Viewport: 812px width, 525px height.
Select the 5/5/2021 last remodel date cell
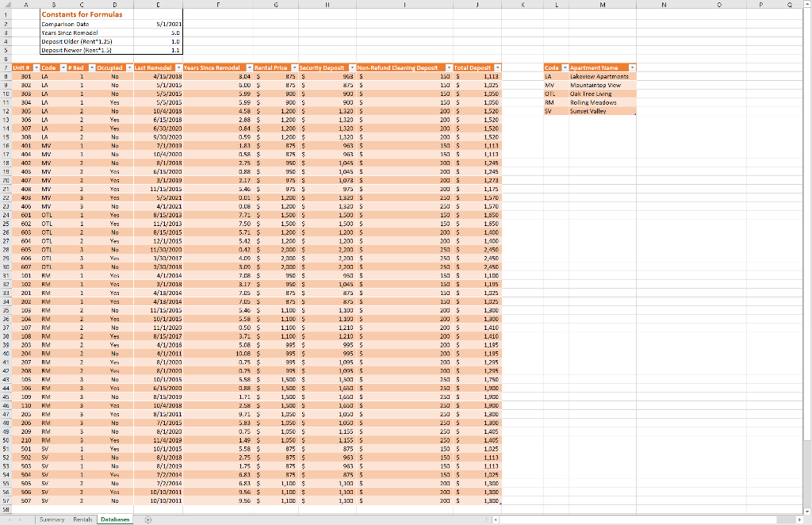tap(158, 197)
